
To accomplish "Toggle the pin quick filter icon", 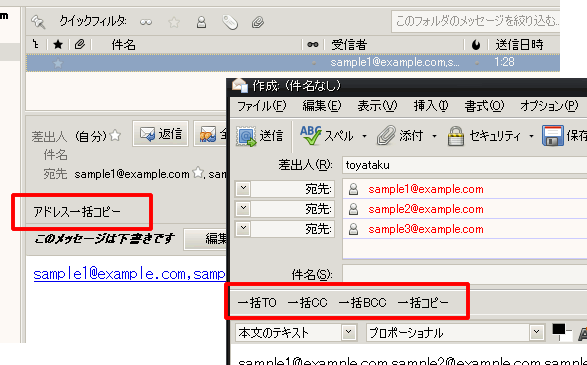I will [x=38, y=22].
